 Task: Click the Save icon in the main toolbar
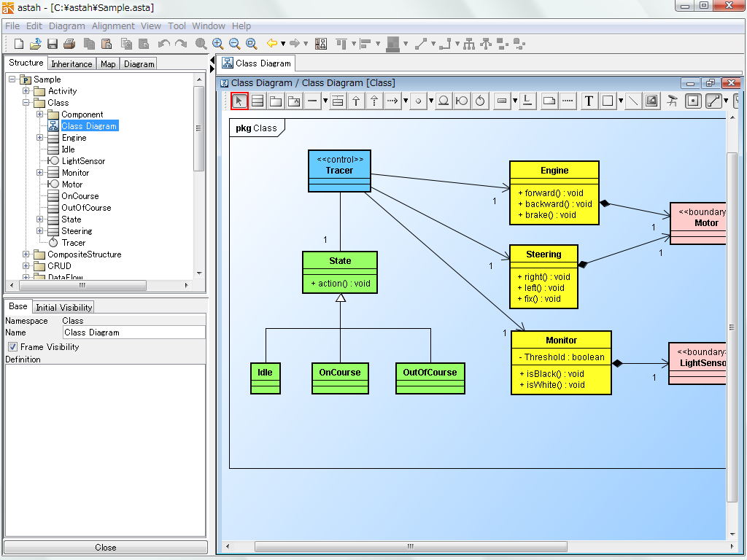[53, 44]
